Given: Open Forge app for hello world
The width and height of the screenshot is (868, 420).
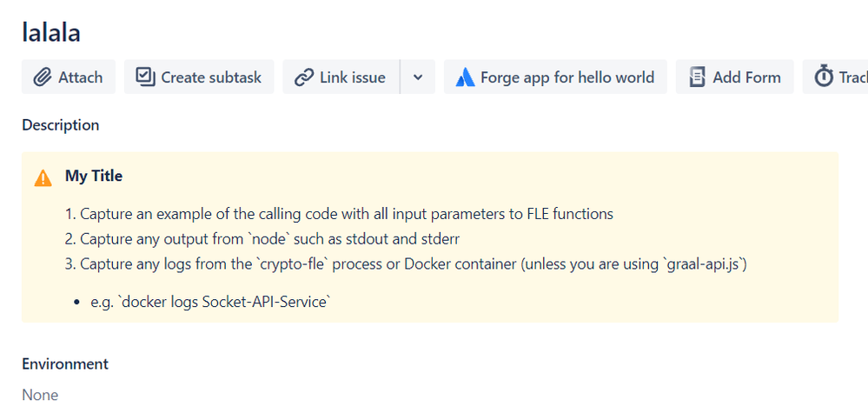Looking at the screenshot, I should point(567,77).
